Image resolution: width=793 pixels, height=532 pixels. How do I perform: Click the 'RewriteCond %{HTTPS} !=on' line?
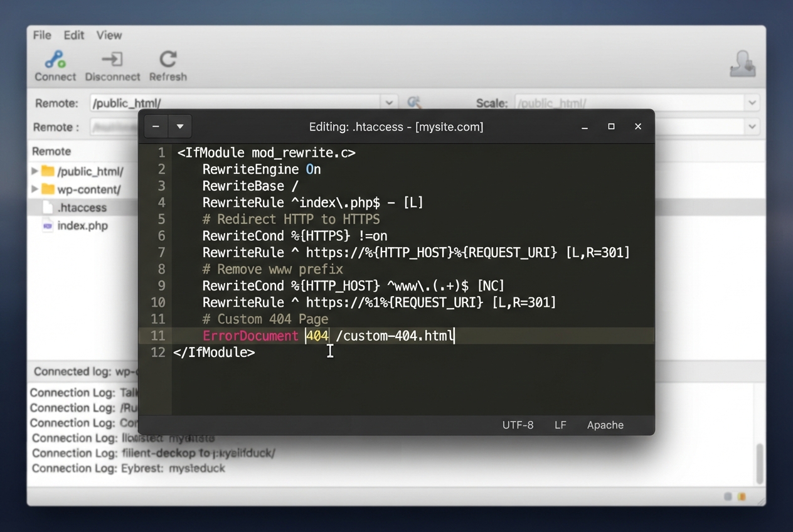point(295,236)
